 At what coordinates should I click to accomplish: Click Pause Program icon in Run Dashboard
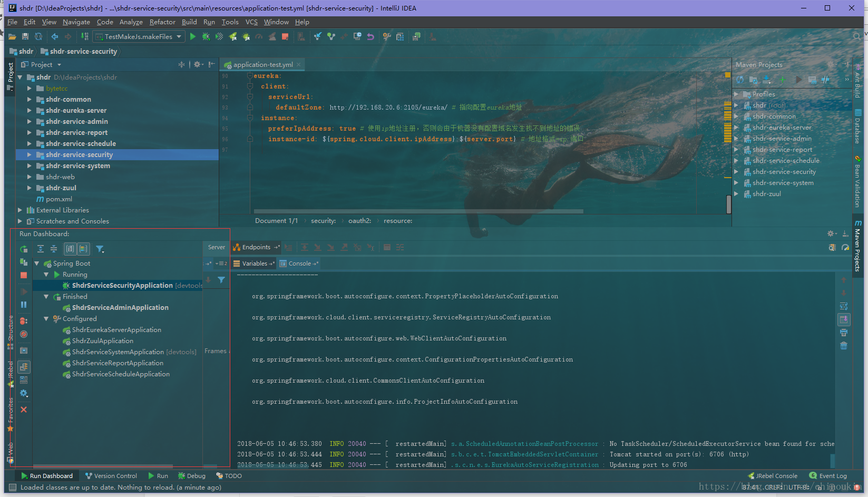point(24,305)
